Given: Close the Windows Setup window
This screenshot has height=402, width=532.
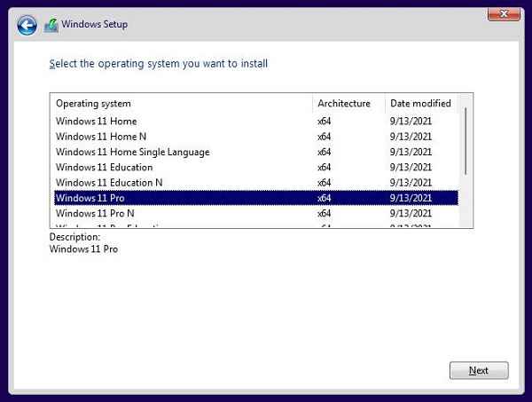Looking at the screenshot, I should tap(504, 14).
